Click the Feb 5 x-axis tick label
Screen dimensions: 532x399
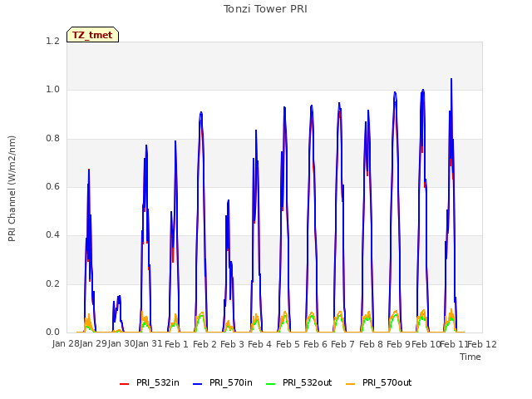point(288,344)
